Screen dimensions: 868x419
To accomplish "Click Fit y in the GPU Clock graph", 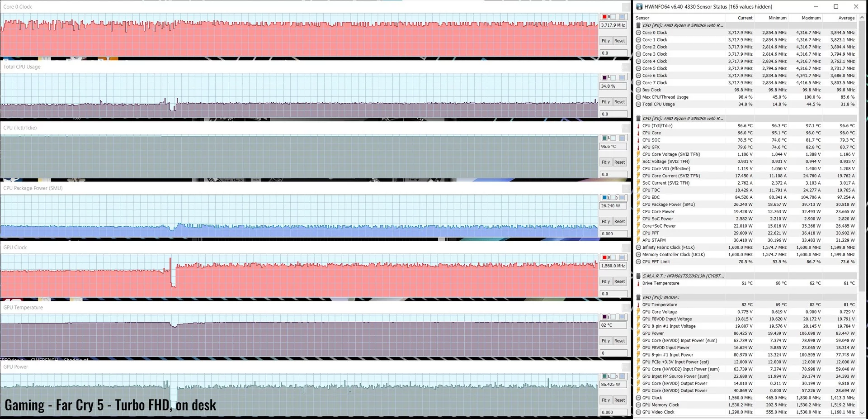I will (606, 281).
